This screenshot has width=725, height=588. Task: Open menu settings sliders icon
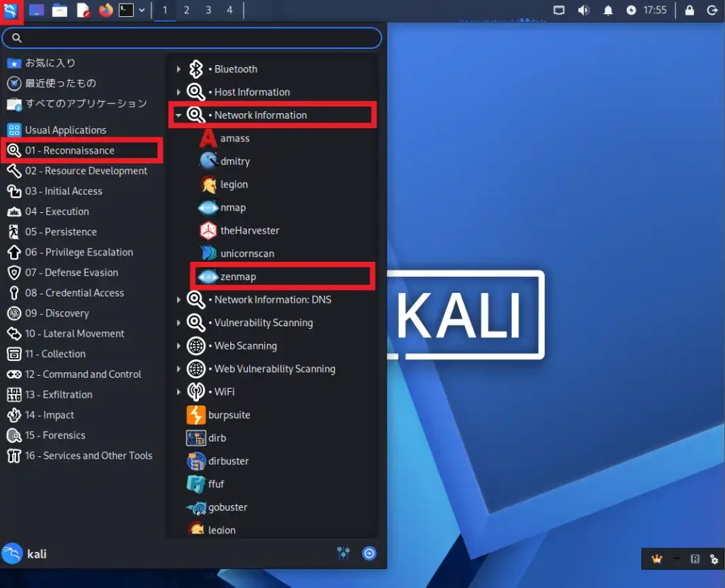click(343, 553)
